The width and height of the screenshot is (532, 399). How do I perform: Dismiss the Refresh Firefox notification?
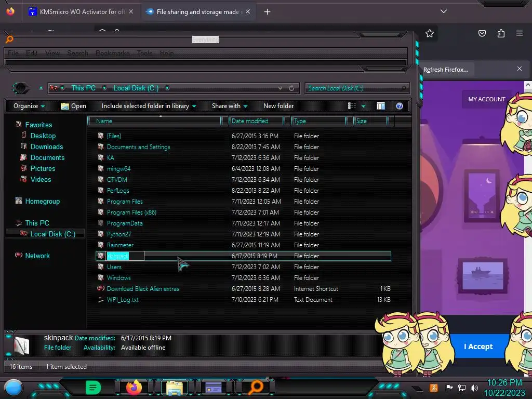tap(520, 69)
